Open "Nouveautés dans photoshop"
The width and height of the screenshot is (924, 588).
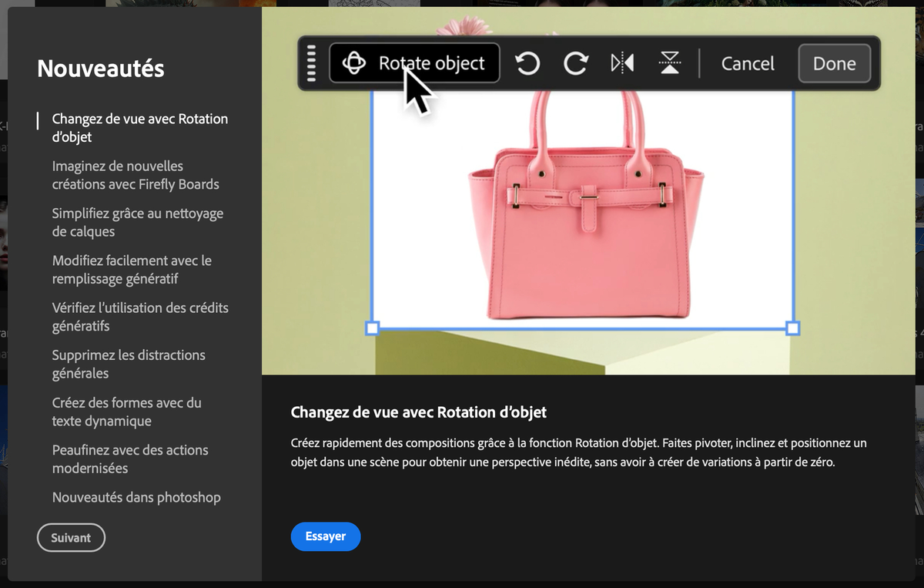pyautogui.click(x=136, y=497)
